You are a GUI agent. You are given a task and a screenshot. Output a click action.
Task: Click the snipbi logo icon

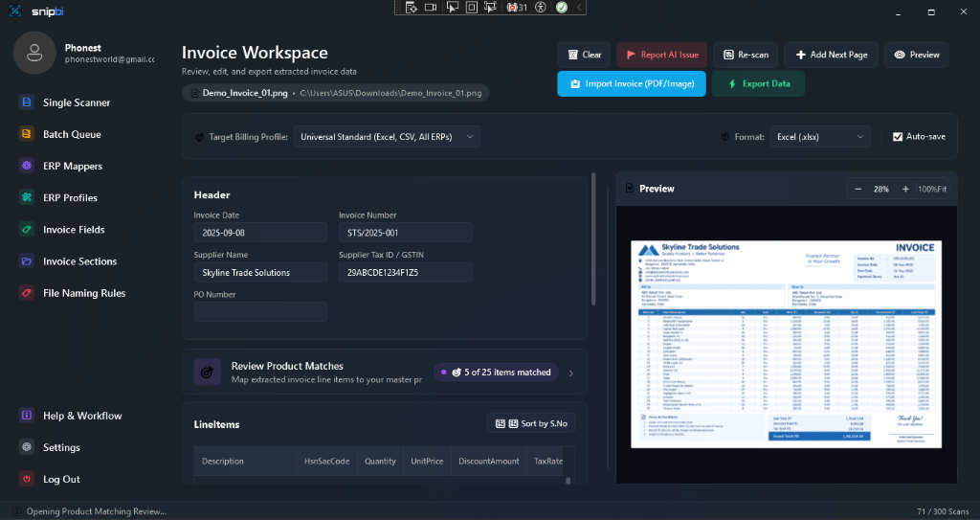tap(15, 11)
